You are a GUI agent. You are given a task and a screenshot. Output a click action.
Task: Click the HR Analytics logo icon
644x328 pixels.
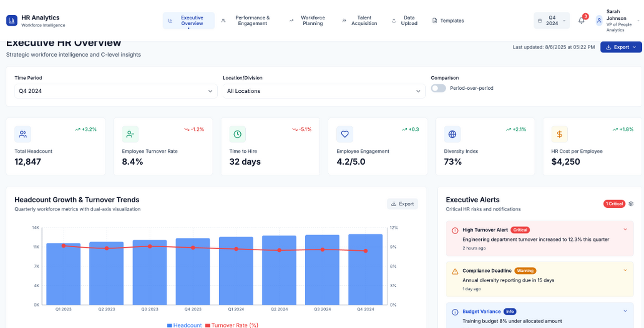pyautogui.click(x=12, y=20)
